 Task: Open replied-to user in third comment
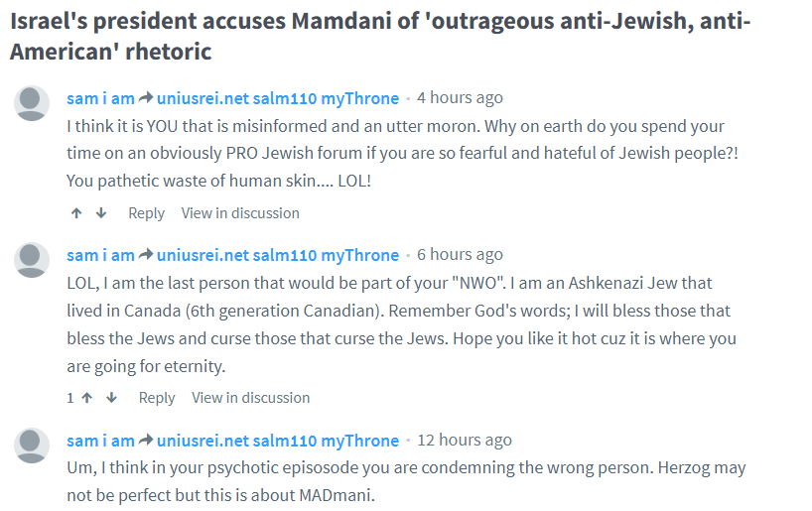pos(278,441)
